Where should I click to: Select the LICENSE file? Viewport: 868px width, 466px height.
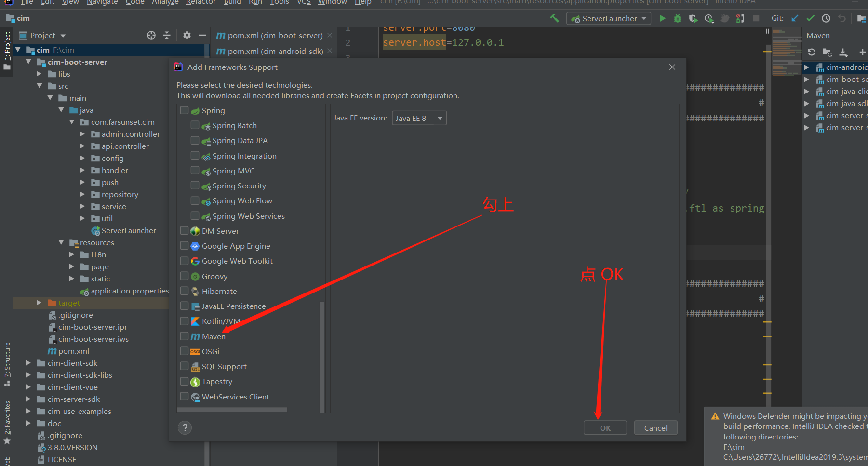click(x=62, y=460)
